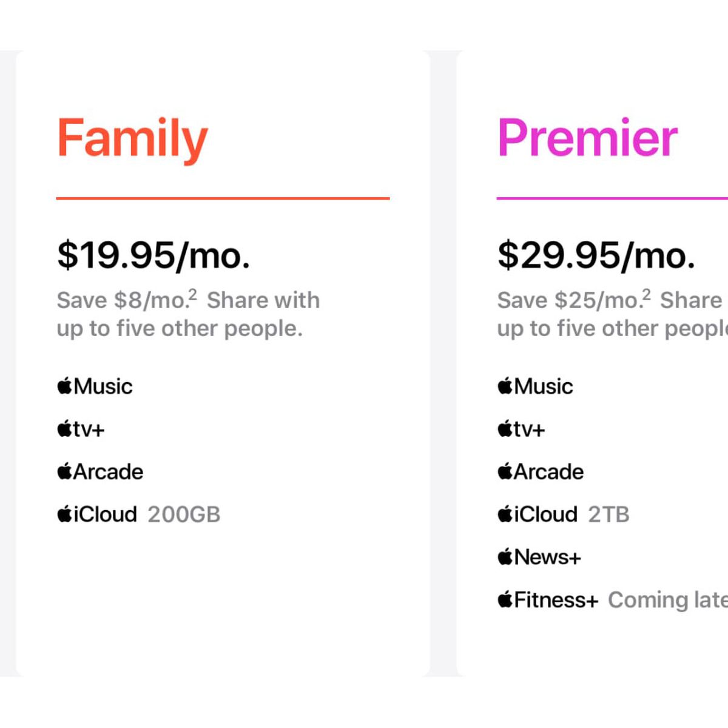Click the $19.95/mo. price
Viewport: 728px width, 728px height.
(153, 255)
